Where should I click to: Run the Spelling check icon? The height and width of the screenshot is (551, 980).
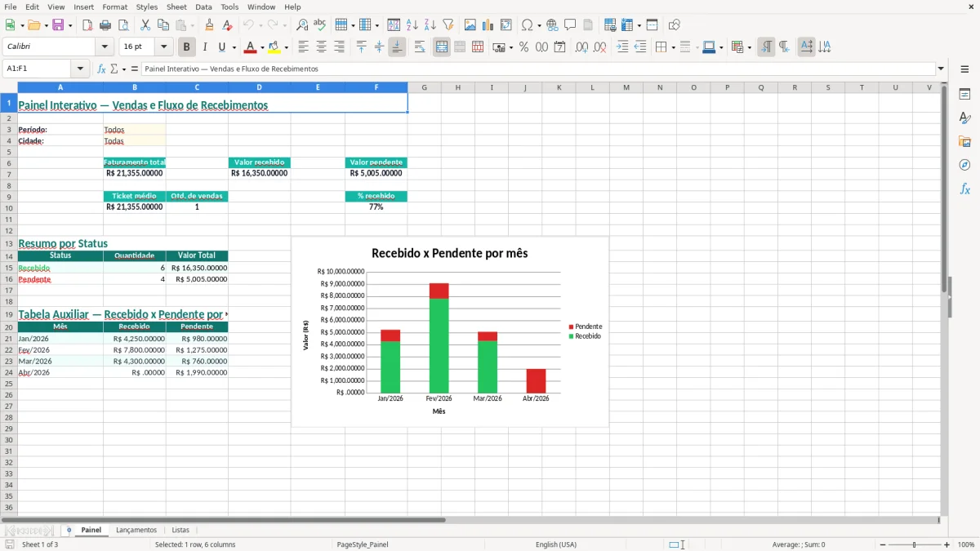pos(320,25)
